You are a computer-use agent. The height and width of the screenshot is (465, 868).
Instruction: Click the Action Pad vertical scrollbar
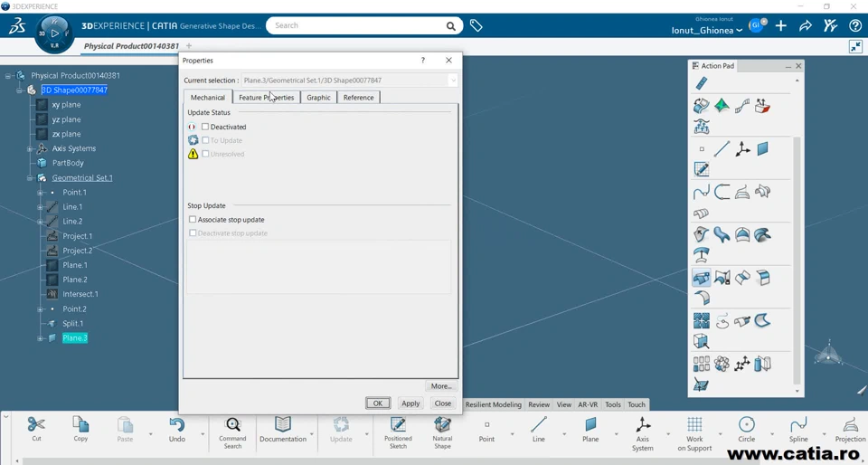797,261
